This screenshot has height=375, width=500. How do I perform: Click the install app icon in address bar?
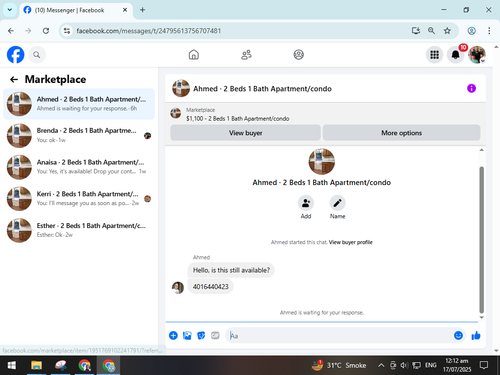[415, 31]
